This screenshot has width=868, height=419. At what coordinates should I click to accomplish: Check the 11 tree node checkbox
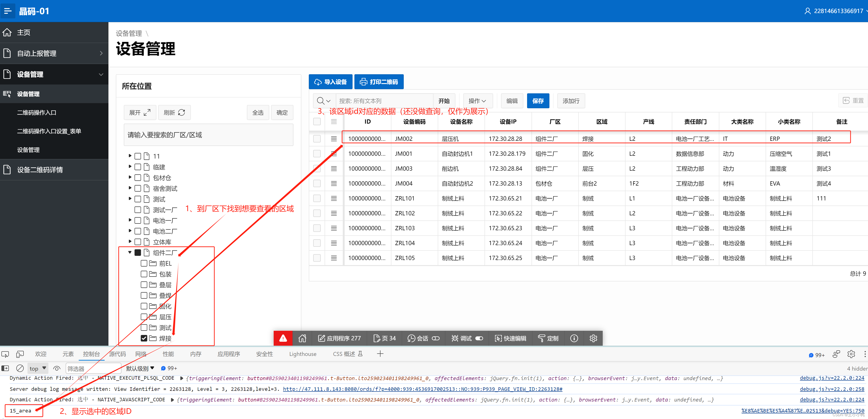pyautogui.click(x=138, y=156)
